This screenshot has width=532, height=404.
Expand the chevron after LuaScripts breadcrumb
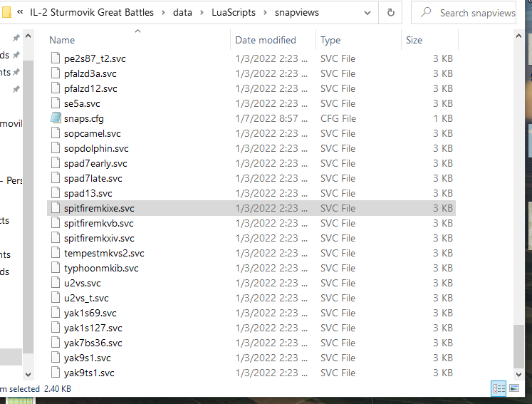point(266,13)
